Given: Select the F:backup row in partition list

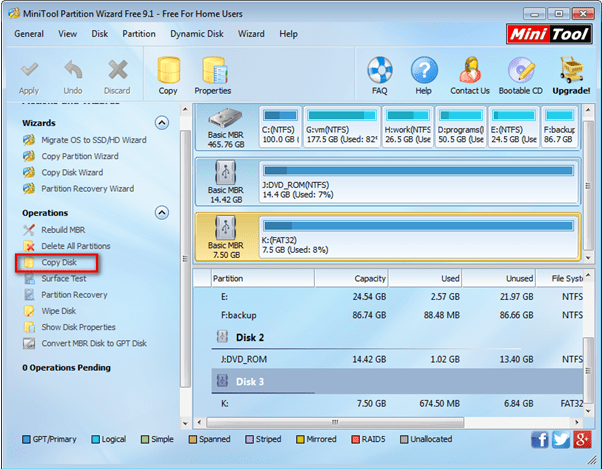Looking at the screenshot, I should tap(397, 315).
